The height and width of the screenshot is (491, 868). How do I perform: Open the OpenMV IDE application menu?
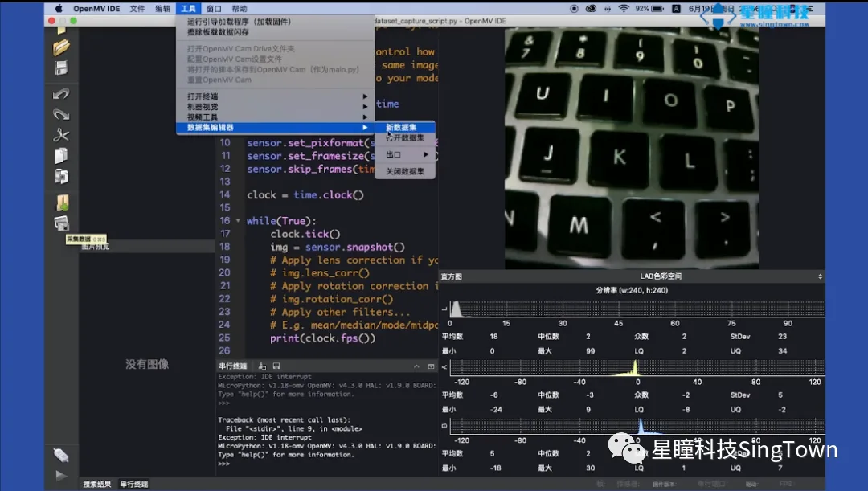pyautogui.click(x=96, y=8)
